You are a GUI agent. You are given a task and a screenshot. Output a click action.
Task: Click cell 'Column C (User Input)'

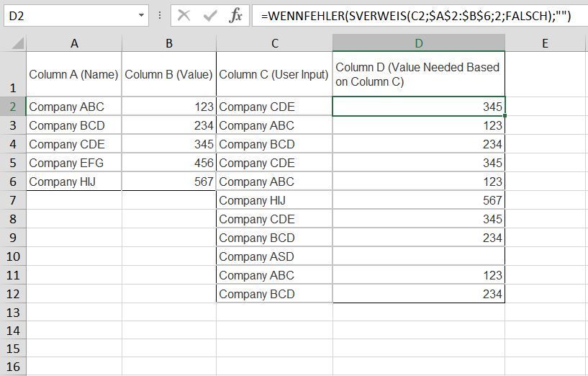click(x=274, y=74)
